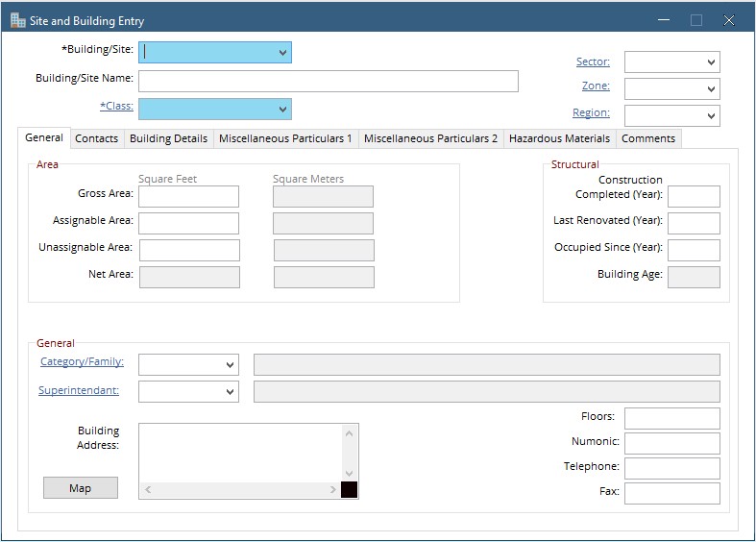This screenshot has width=756, height=542.
Task: Focus the Gross Area square feet field
Action: click(188, 197)
